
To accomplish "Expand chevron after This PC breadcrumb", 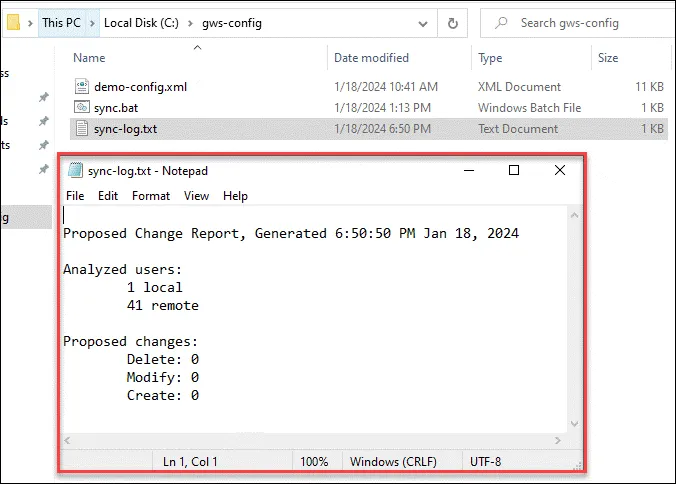I will [x=92, y=23].
